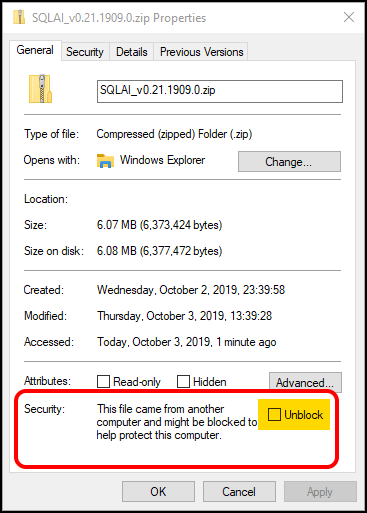This screenshot has height=513, width=367.
Task: Click the Windows Explorer icon
Action: pos(105,161)
